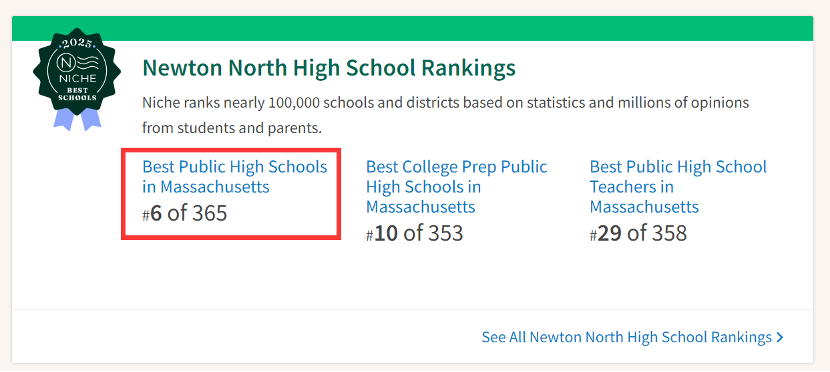Click the circled N logo inside the badge
830x372 pixels.
67,64
